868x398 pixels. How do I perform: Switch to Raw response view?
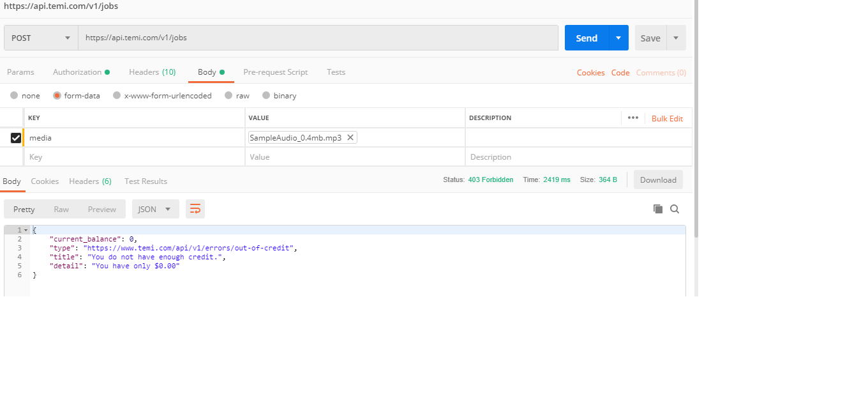point(61,209)
